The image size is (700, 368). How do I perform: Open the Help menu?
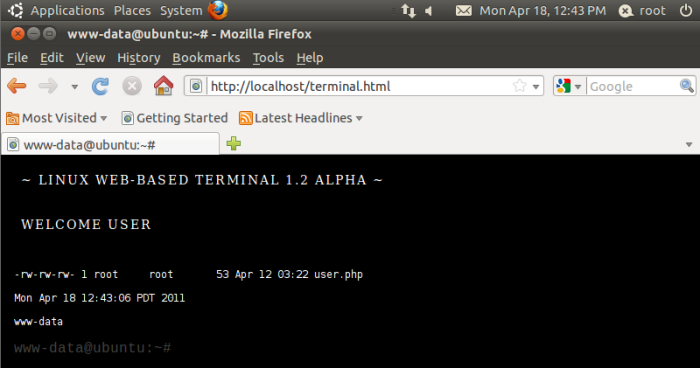point(310,58)
